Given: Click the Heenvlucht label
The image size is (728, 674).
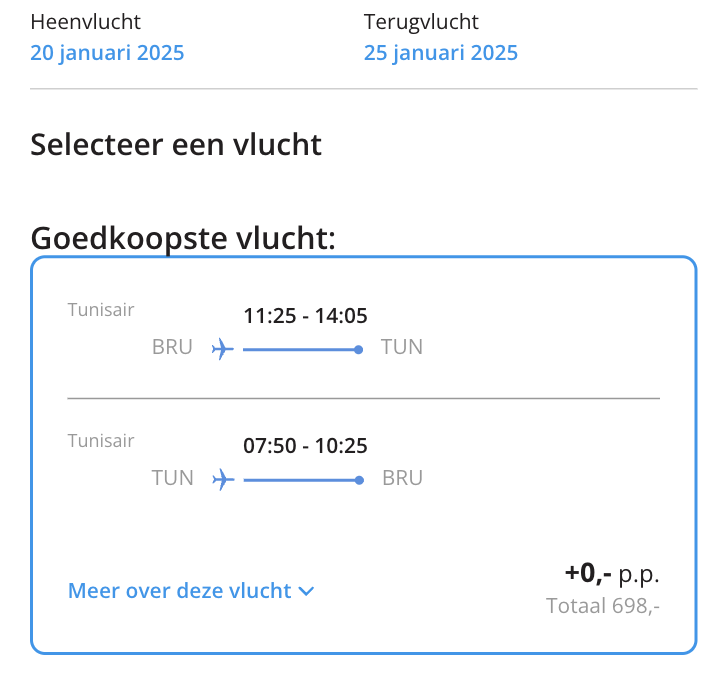Looking at the screenshot, I should point(86,22).
